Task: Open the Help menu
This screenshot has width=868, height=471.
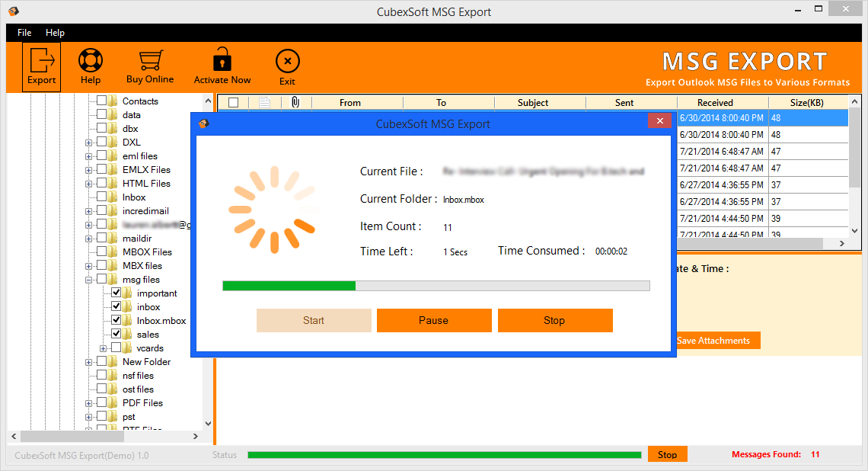Action: [x=55, y=33]
